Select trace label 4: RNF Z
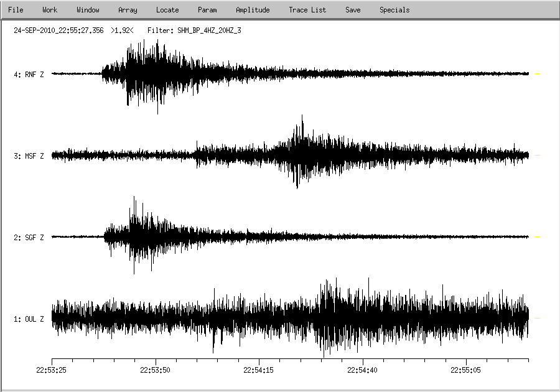This screenshot has width=560, height=392. coord(29,75)
